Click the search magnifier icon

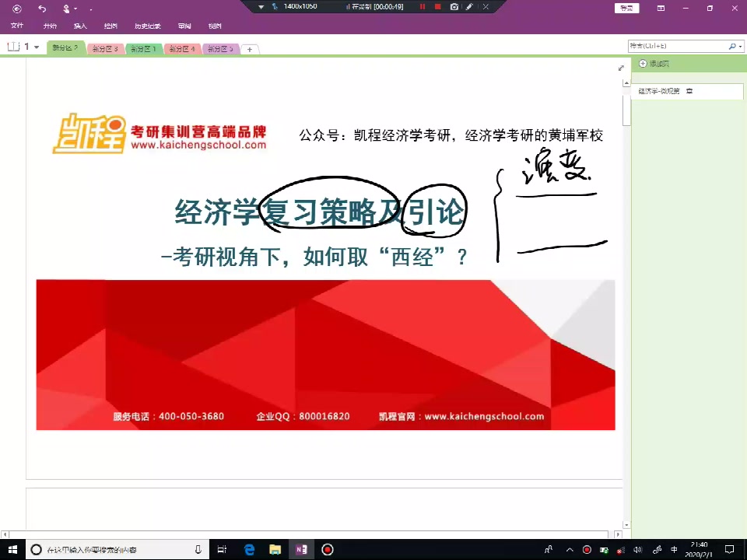(x=731, y=46)
